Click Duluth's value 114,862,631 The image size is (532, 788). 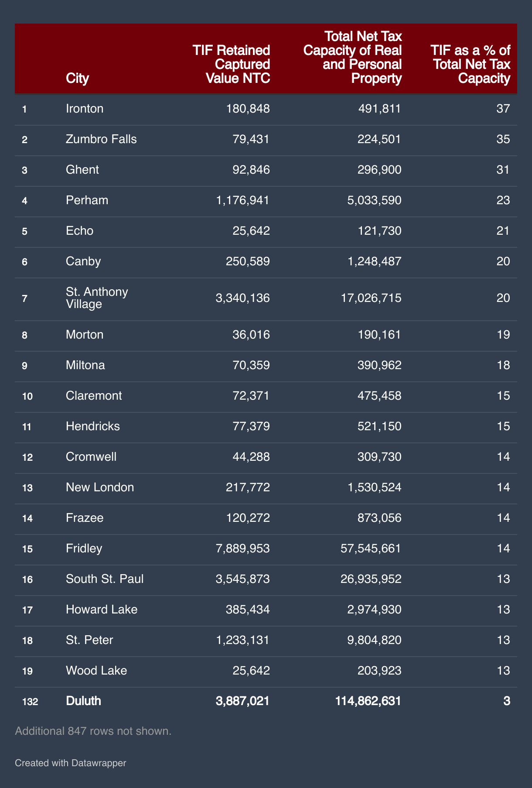[368, 701]
